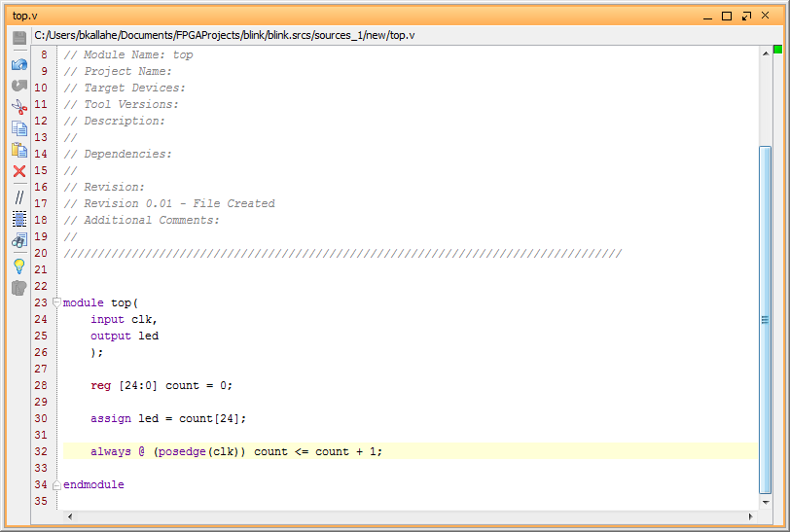Delete using the red X icon

pyautogui.click(x=19, y=171)
